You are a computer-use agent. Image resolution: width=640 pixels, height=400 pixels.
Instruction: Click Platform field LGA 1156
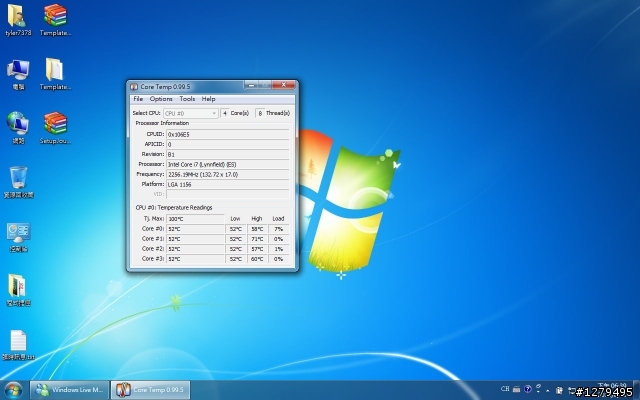coord(228,184)
